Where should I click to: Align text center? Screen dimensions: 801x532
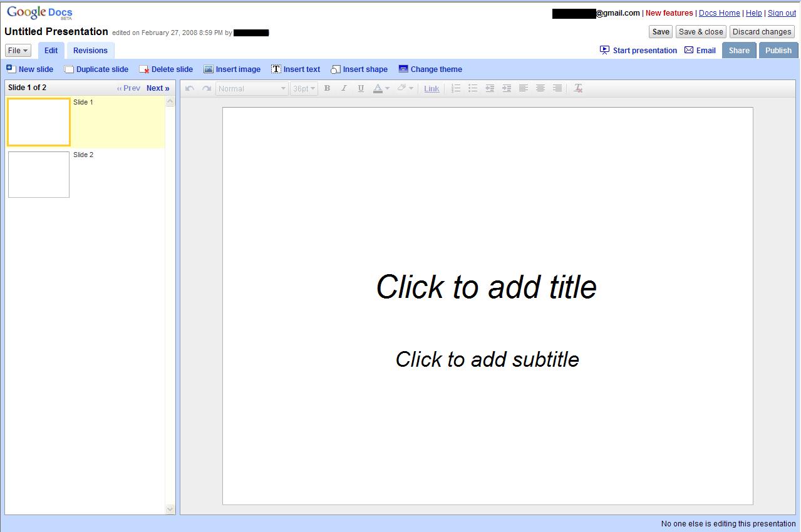click(x=540, y=88)
